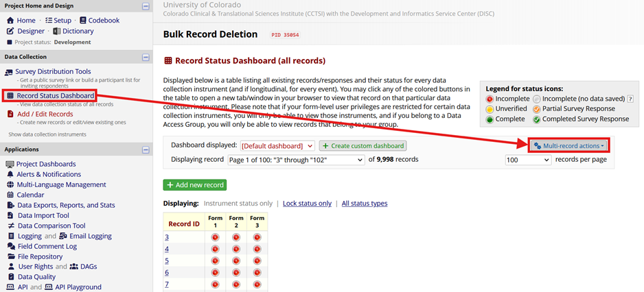Click Create custom dashboard button

pos(363,145)
